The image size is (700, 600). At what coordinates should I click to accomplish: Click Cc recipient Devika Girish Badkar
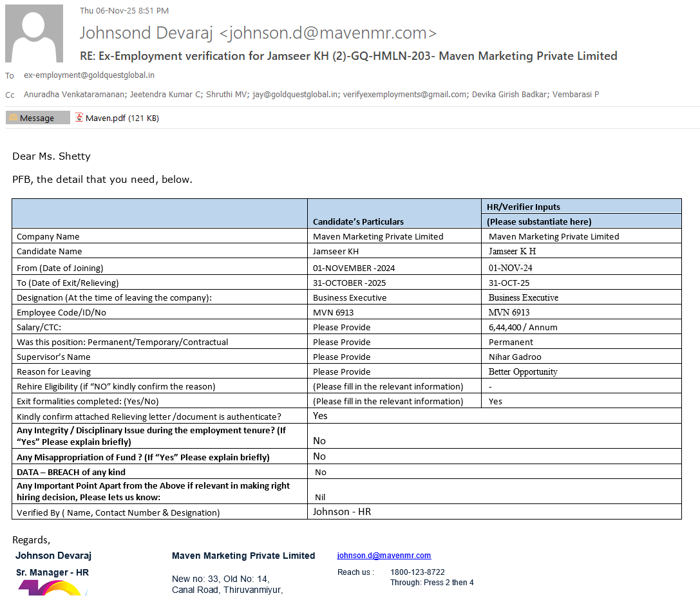click(509, 94)
